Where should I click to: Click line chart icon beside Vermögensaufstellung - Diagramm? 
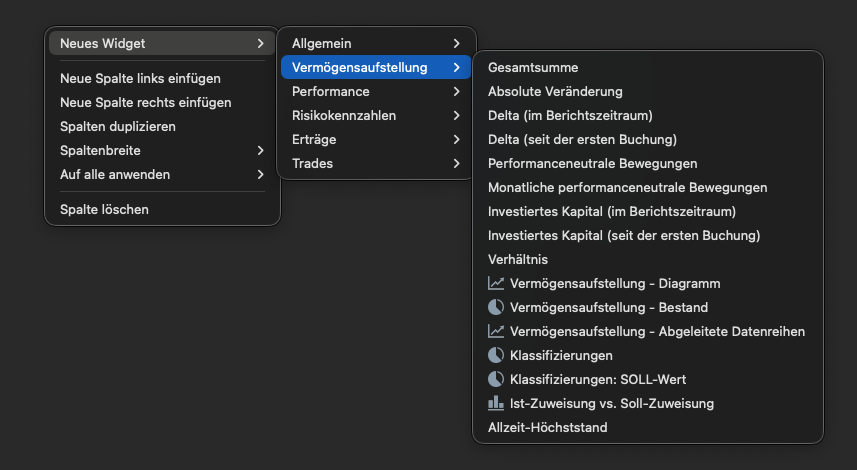(x=496, y=284)
